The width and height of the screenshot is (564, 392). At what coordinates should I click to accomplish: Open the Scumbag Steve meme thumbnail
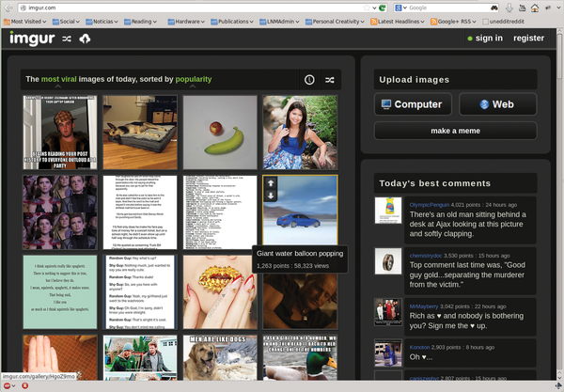pyautogui.click(x=60, y=133)
